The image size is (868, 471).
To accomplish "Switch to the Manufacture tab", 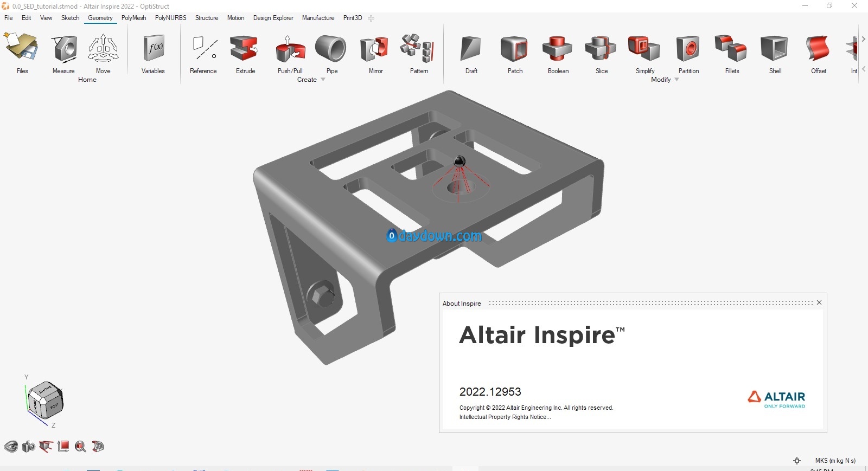I will pyautogui.click(x=318, y=18).
